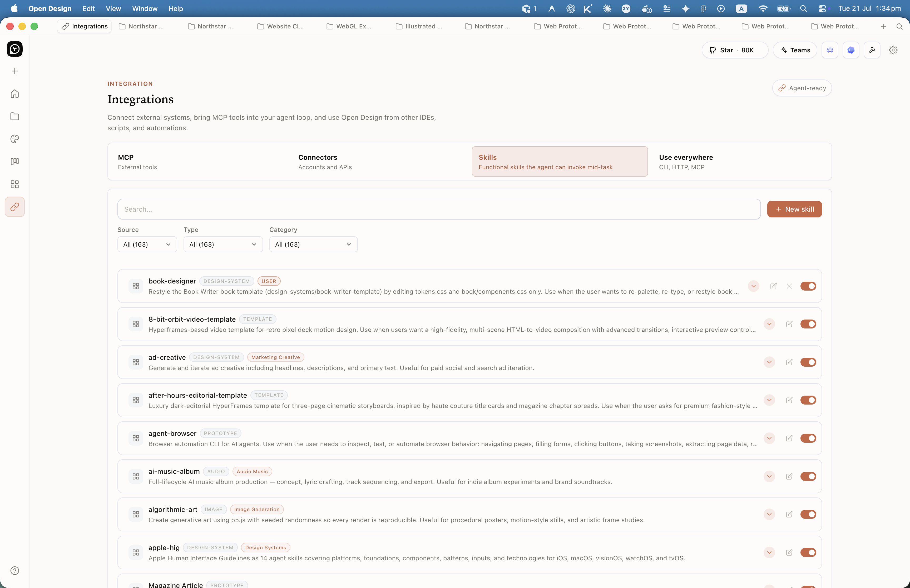Click the hammer tool icon in the header
Image resolution: width=910 pixels, height=588 pixels.
point(872,50)
